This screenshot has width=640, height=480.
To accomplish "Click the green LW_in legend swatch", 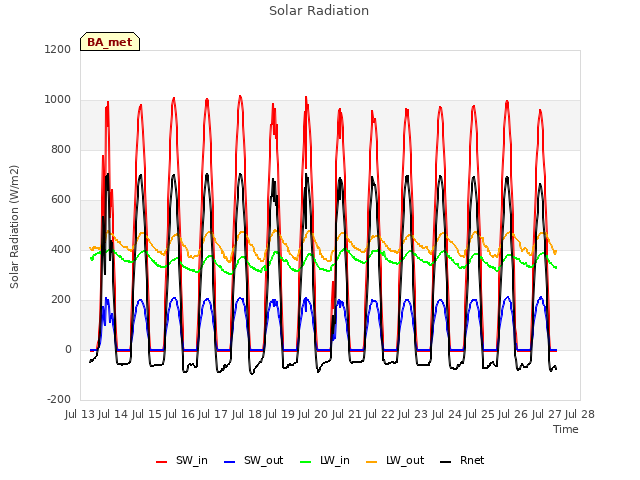I will tap(306, 462).
